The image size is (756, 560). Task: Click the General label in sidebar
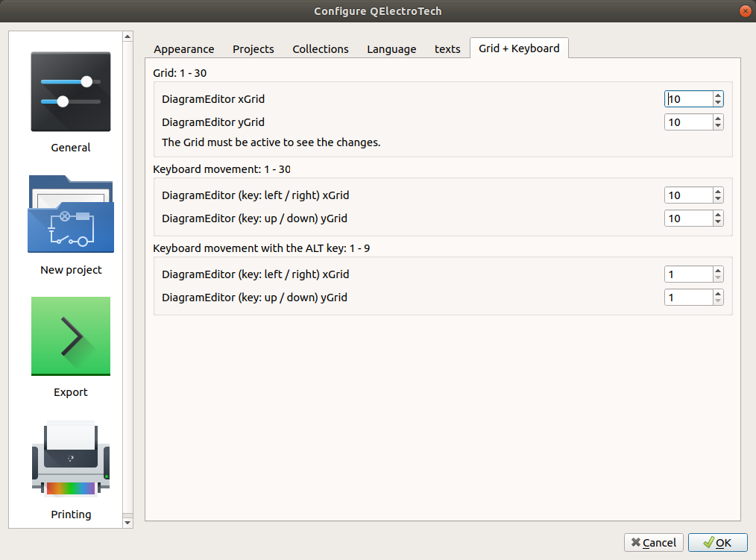pyautogui.click(x=71, y=148)
